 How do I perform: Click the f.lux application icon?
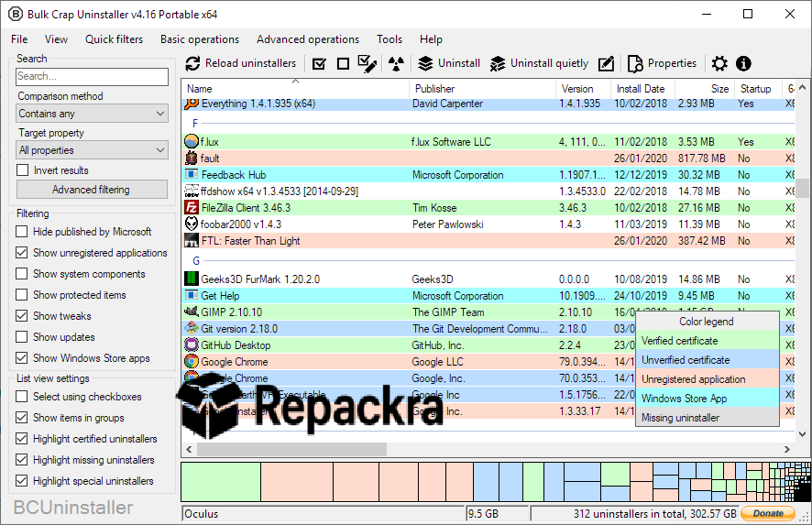[x=192, y=141]
